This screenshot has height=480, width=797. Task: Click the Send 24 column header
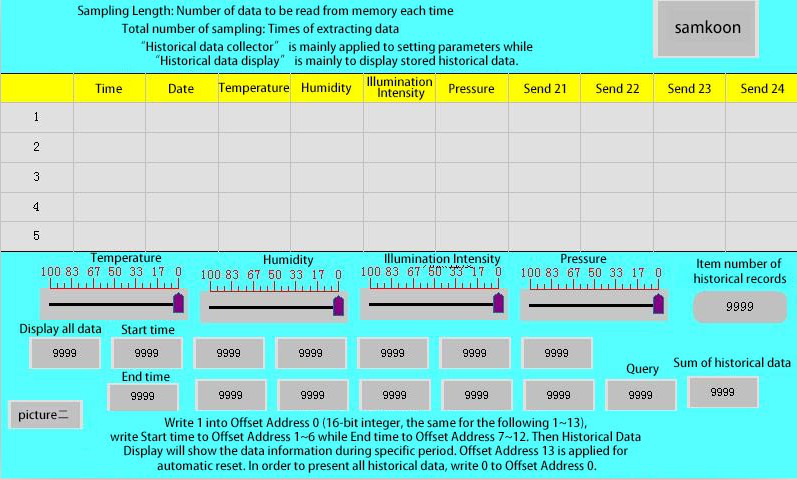[x=761, y=88]
